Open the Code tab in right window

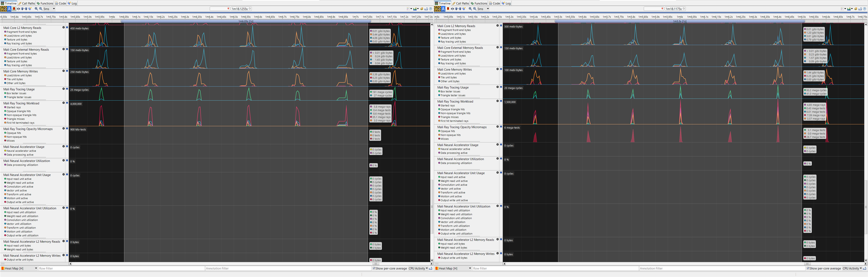[x=494, y=3]
